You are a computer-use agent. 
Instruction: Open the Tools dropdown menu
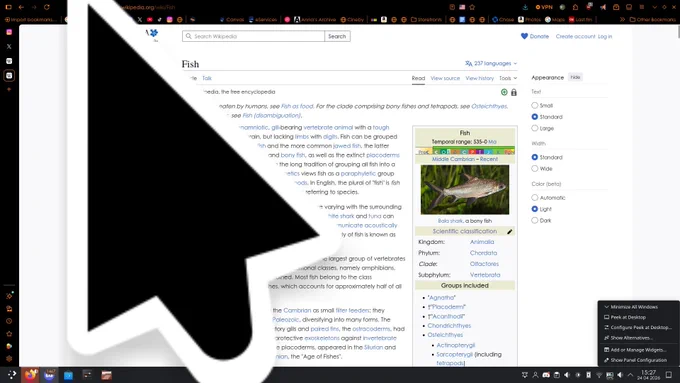point(508,78)
